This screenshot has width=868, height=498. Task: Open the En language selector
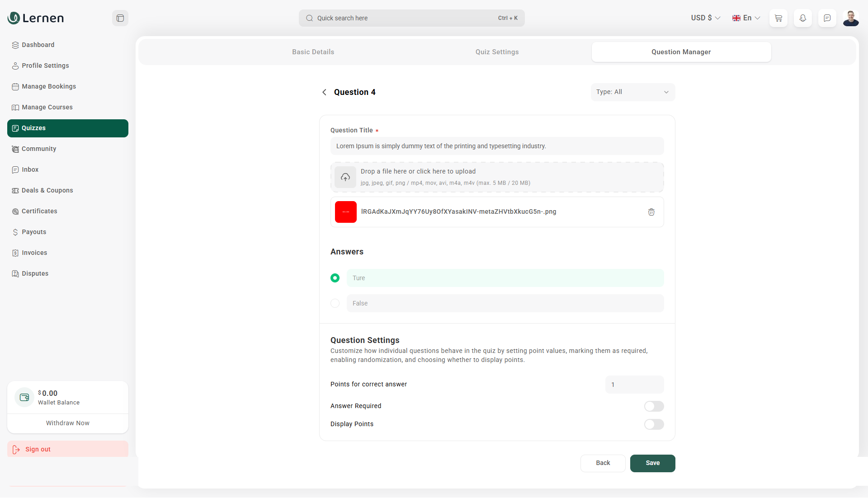[746, 18]
